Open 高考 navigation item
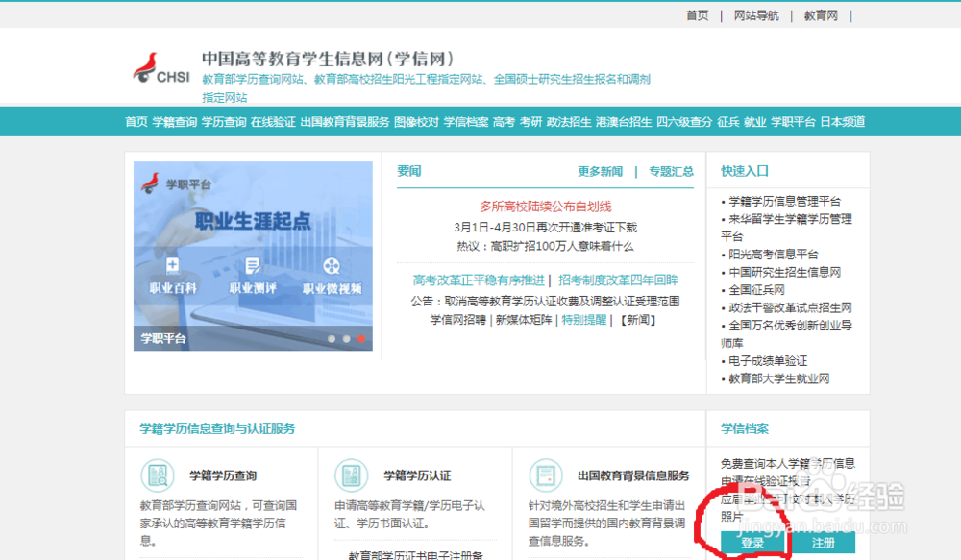Viewport: 961px width, 560px height. click(x=504, y=122)
